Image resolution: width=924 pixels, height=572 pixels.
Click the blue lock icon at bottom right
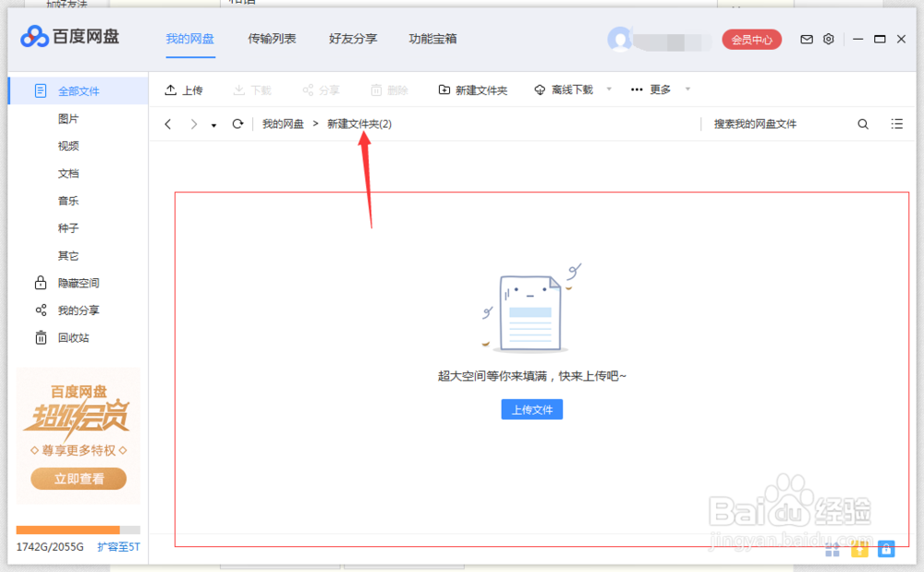click(885, 549)
